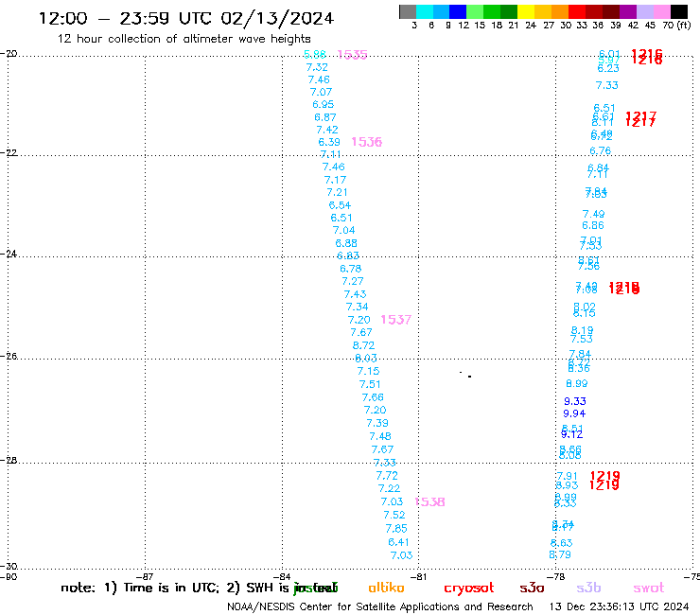Pick the orange 30 ft legend swatch
This screenshot has width=700, height=615.
click(x=560, y=11)
